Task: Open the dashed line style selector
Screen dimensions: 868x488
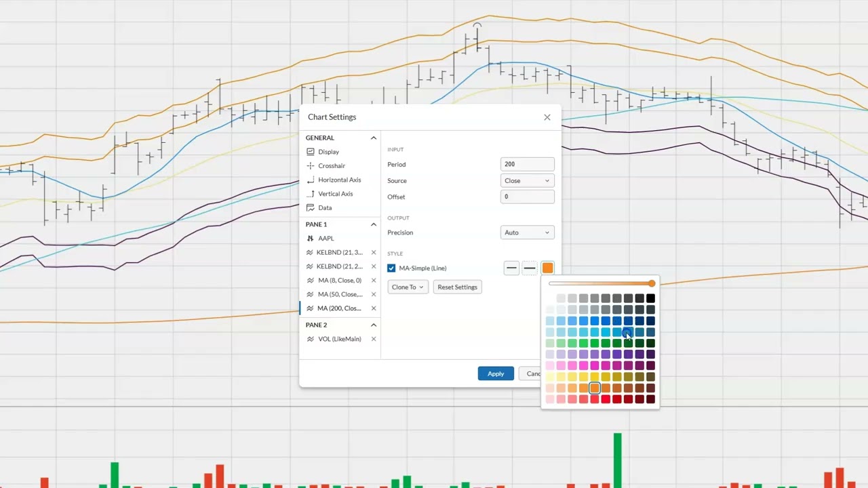Action: pyautogui.click(x=530, y=268)
